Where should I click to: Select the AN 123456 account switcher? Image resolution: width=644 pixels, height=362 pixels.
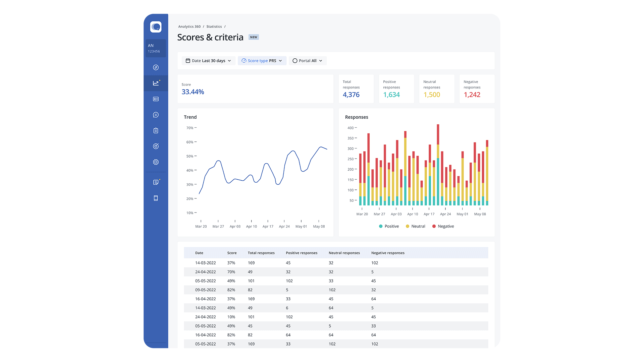tap(155, 48)
